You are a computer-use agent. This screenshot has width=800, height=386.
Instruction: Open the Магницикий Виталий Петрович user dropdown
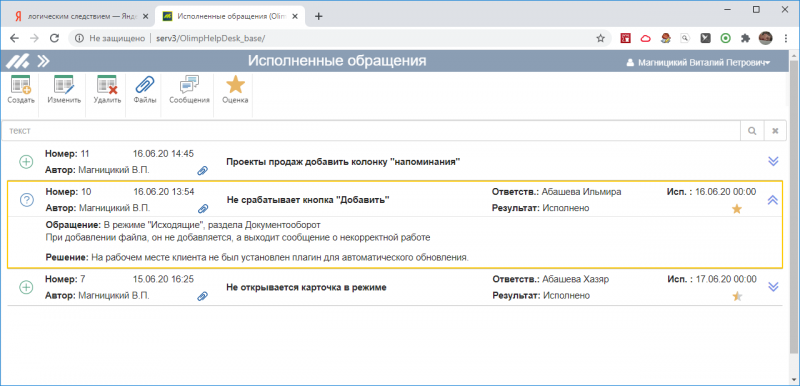[x=698, y=62]
